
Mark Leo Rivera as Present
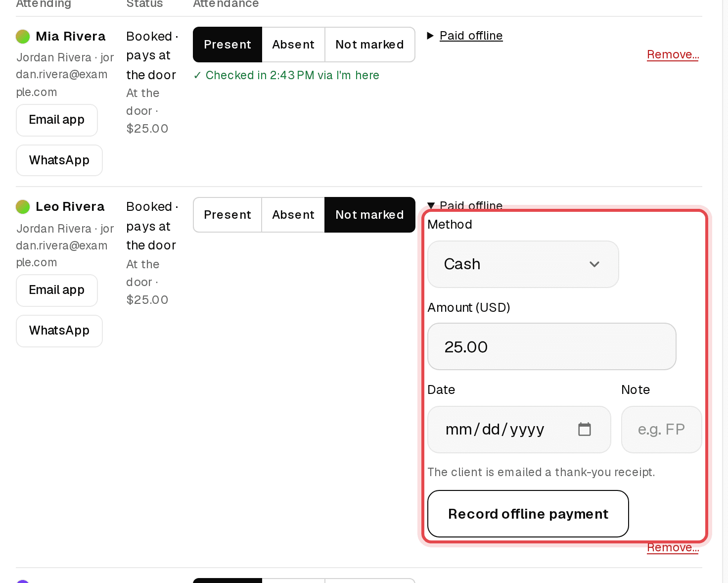227,215
